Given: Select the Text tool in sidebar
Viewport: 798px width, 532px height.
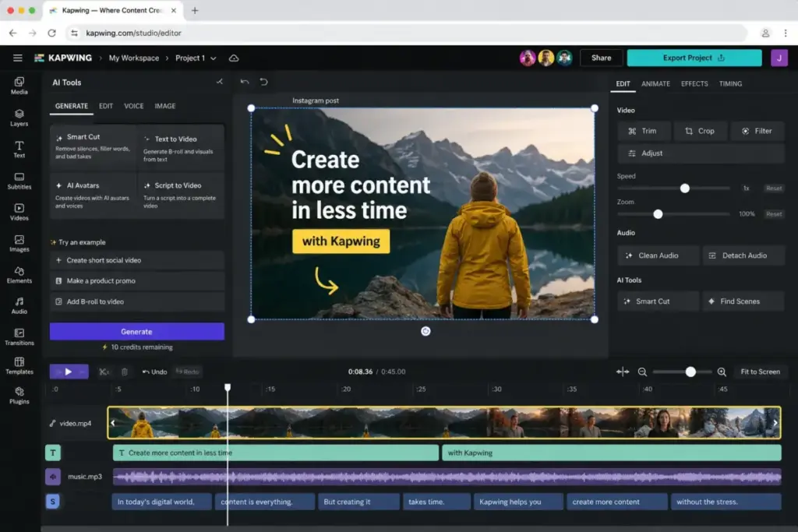Looking at the screenshot, I should tap(19, 150).
